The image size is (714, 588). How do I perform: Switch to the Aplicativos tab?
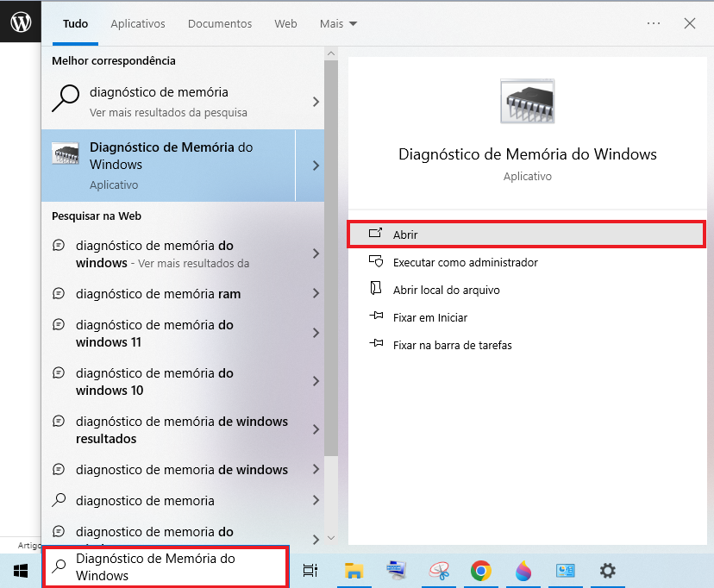point(137,23)
